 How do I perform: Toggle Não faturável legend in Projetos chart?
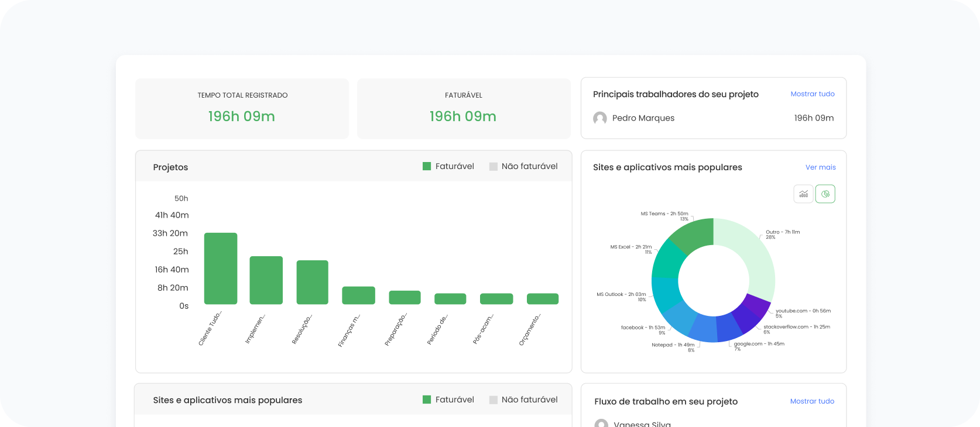click(x=523, y=166)
